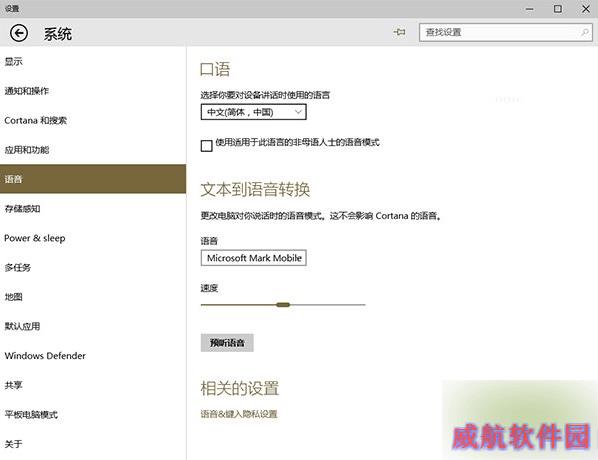Go back using the back arrow icon
This screenshot has height=460, width=598.
pos(19,33)
